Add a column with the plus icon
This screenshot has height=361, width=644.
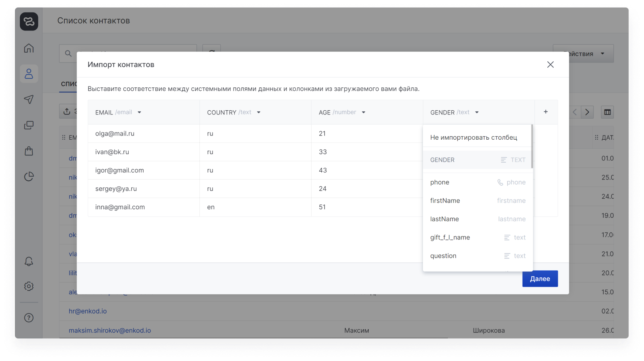pos(546,112)
